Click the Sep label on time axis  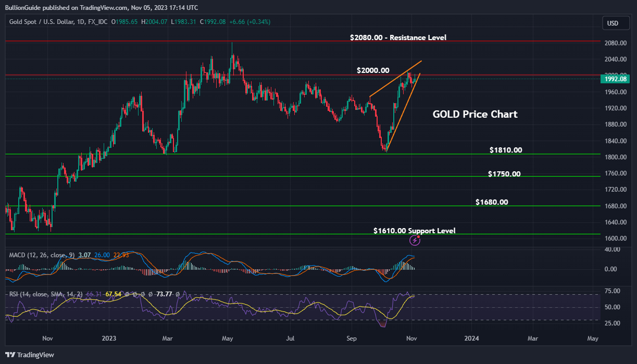(x=351, y=338)
